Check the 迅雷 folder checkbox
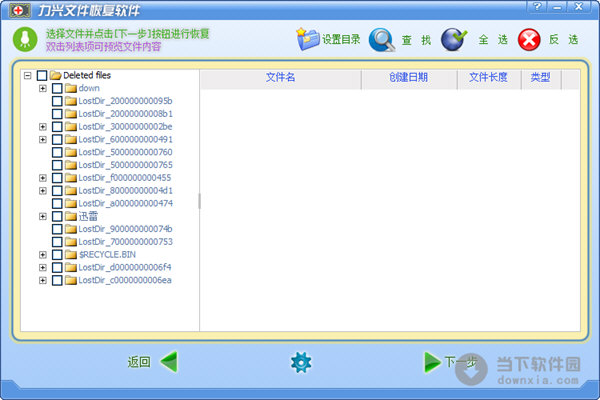 point(57,216)
